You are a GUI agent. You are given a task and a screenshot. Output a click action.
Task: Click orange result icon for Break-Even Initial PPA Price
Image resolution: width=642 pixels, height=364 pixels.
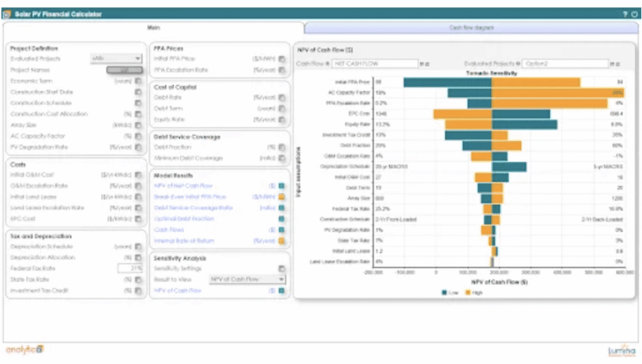[282, 196]
